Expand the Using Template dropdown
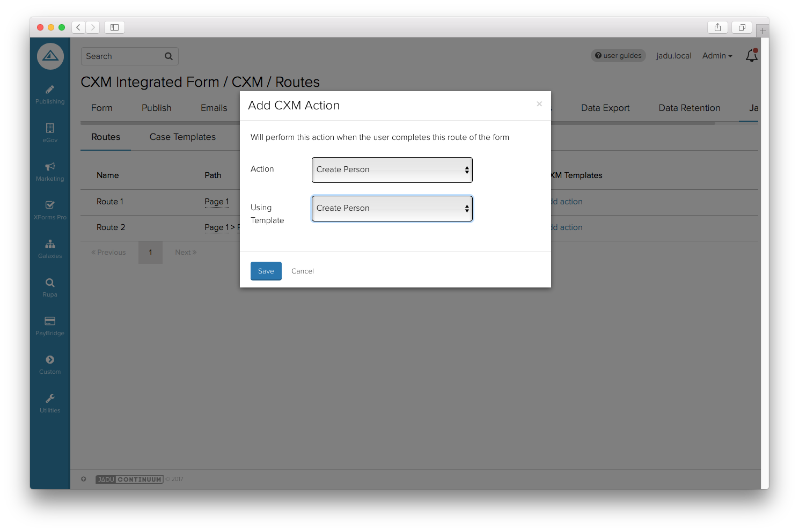Image resolution: width=799 pixels, height=532 pixels. [392, 209]
